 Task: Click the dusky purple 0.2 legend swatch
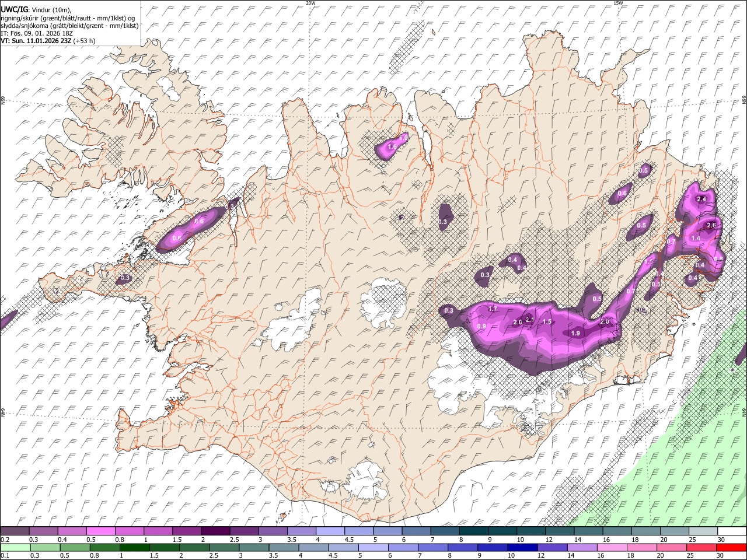point(15,531)
